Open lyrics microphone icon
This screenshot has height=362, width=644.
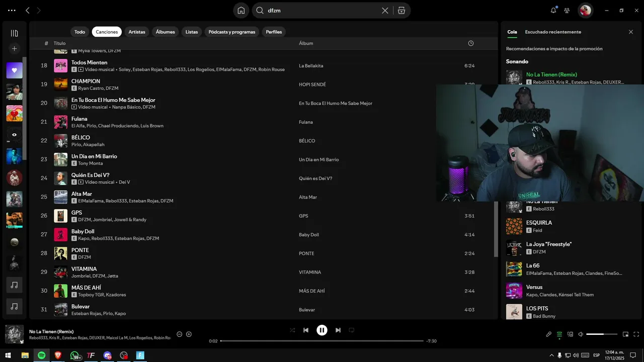point(549,334)
